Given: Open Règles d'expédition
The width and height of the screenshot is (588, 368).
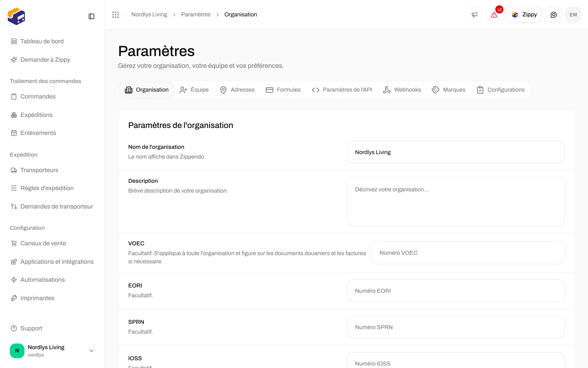Looking at the screenshot, I should [x=52, y=188].
